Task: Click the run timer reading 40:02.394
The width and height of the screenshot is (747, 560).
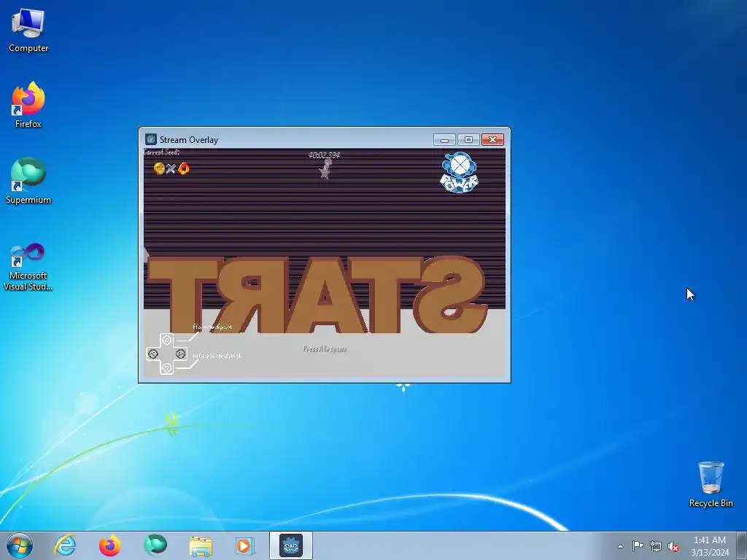Action: click(325, 155)
